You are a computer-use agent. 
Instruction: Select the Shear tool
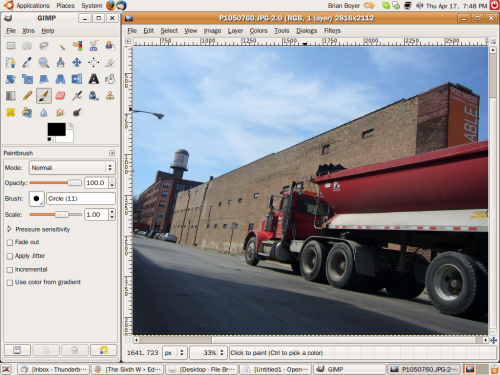pos(44,79)
